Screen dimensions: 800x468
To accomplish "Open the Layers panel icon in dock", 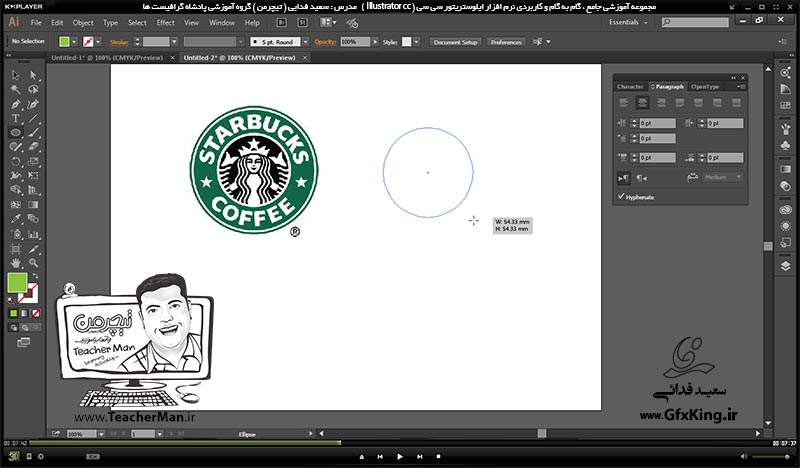I will pyautogui.click(x=785, y=266).
